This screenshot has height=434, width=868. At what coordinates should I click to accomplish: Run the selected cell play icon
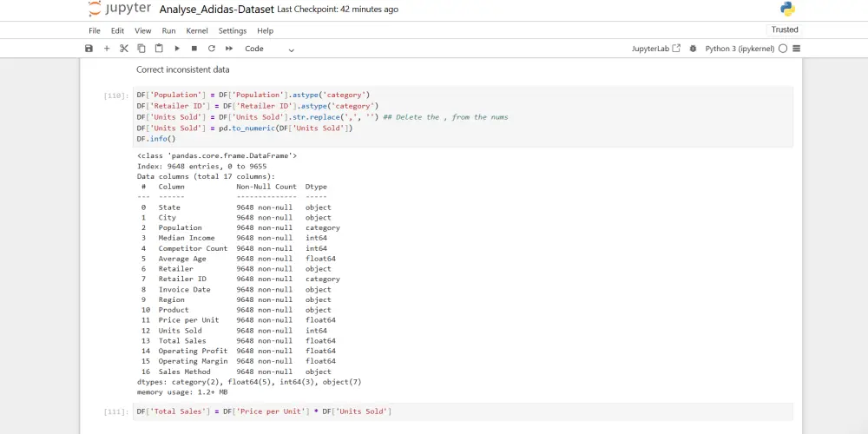(177, 49)
